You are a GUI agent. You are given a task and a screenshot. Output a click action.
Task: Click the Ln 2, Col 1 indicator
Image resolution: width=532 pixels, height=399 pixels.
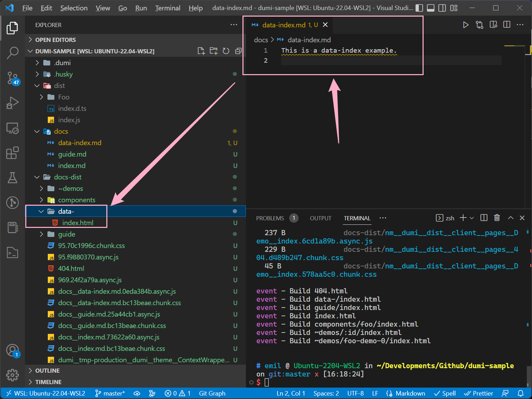291,393
